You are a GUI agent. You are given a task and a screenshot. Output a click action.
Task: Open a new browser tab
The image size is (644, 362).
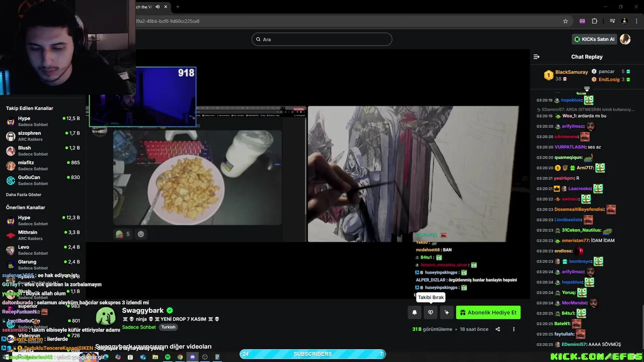(178, 7)
